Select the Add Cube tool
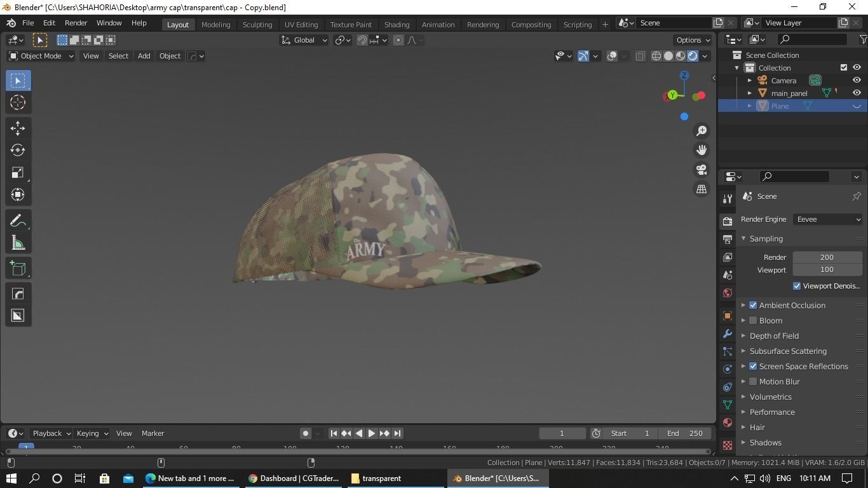Viewport: 868px width, 488px height. pos(18,268)
